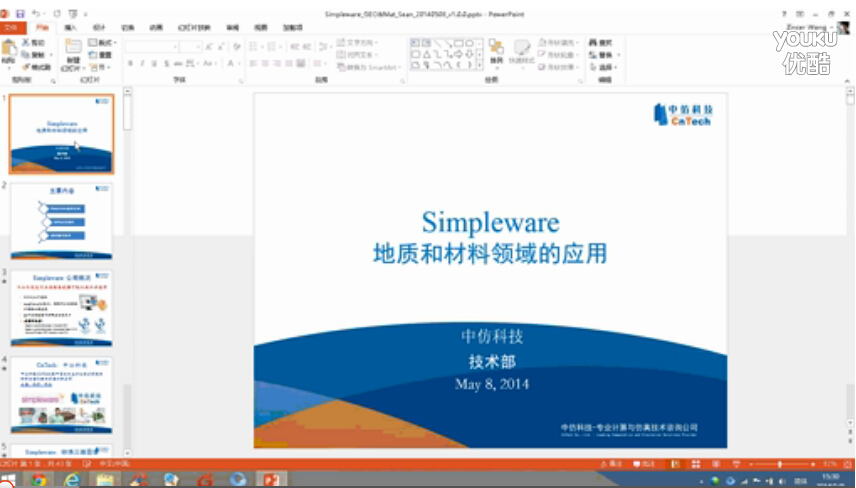Expand the slide Layout dropdown

coord(103,43)
